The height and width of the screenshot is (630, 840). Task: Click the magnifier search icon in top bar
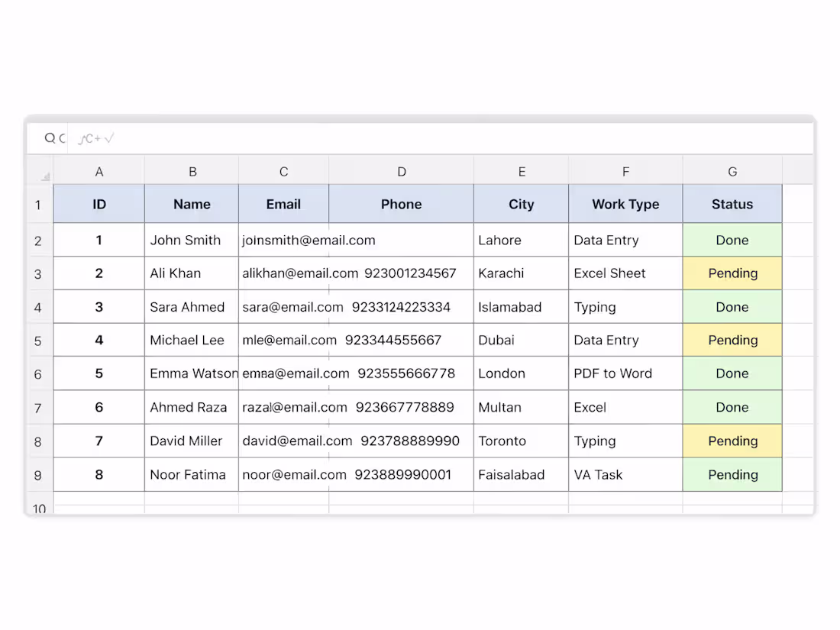tap(50, 138)
